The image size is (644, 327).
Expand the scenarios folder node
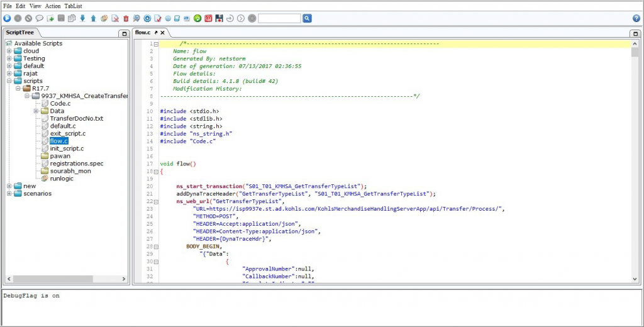point(9,194)
